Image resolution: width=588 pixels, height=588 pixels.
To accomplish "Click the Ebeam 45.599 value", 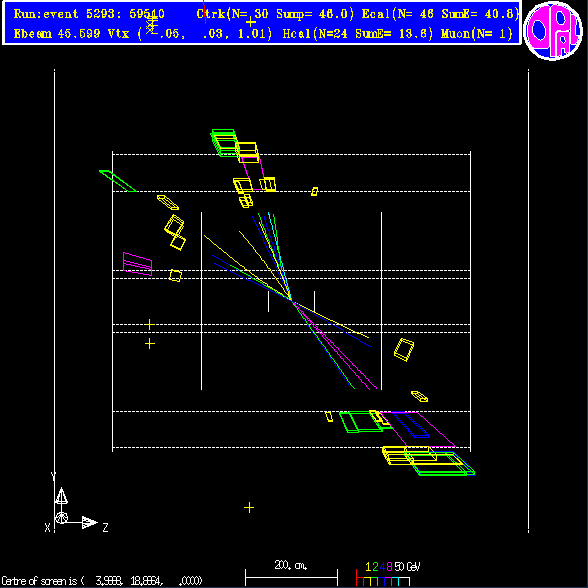I will coord(57,34).
